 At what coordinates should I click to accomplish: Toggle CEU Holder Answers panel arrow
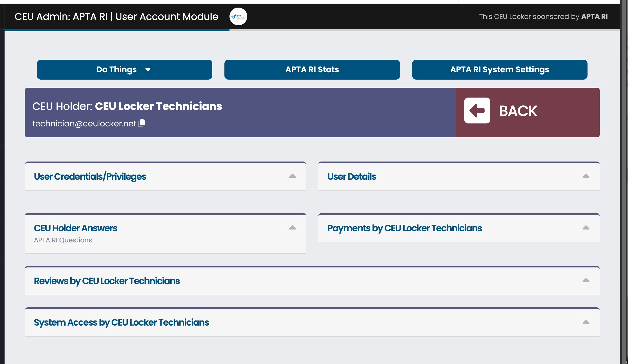tap(292, 228)
